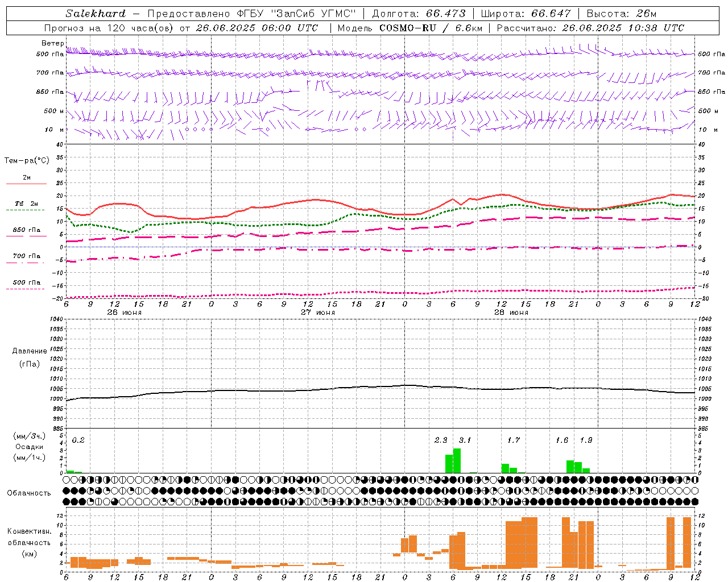Click the tallest green bar below 3.1
This screenshot has width=728, height=582.
click(457, 461)
